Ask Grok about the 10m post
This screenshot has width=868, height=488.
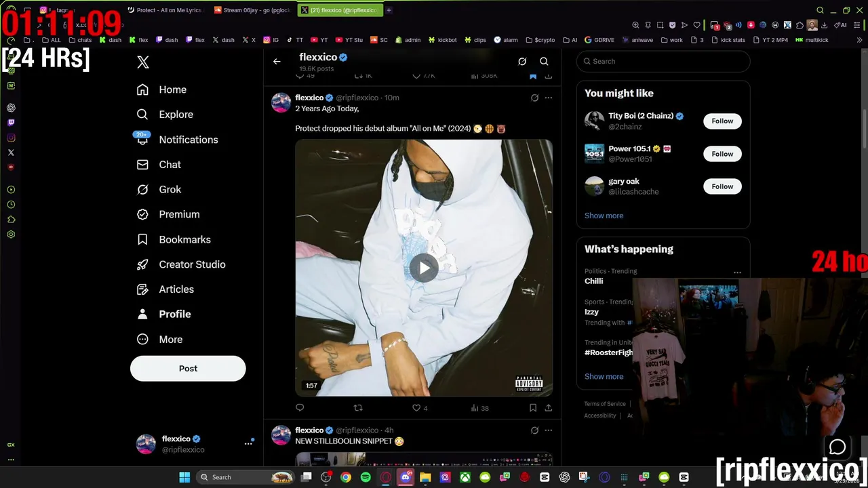point(534,98)
